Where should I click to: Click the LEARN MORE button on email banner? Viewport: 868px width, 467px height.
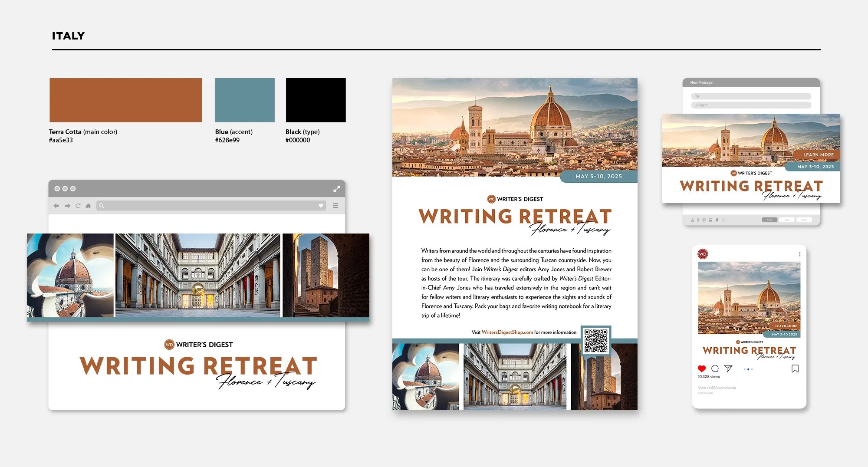coord(818,155)
